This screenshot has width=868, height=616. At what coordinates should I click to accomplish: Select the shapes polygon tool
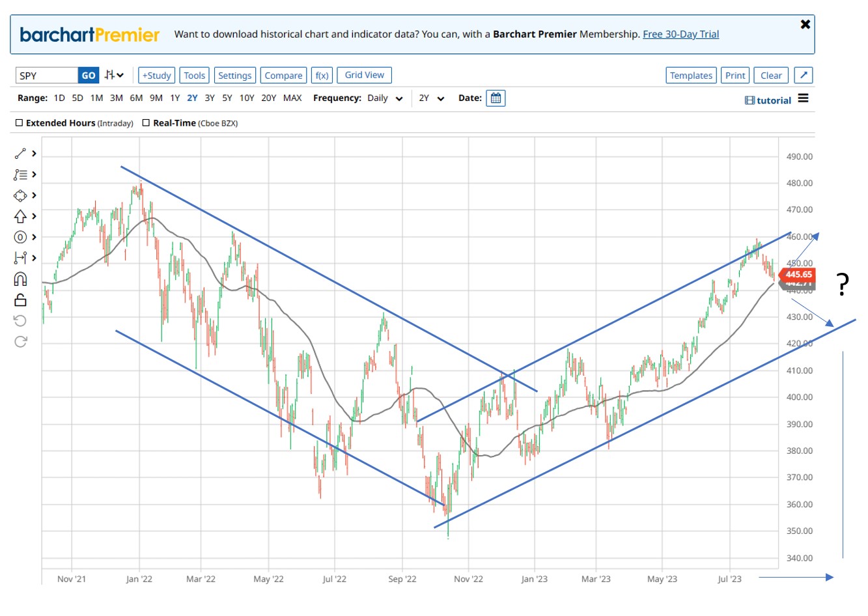click(20, 195)
